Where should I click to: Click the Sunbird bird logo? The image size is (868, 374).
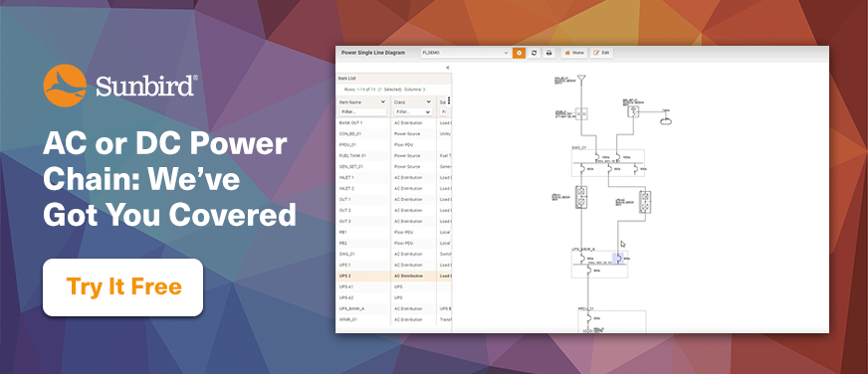(x=65, y=86)
